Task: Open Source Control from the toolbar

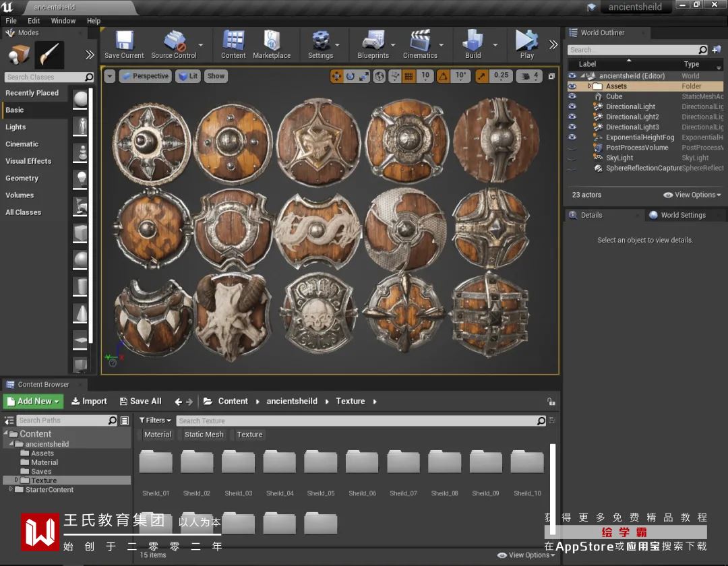Action: pos(174,42)
